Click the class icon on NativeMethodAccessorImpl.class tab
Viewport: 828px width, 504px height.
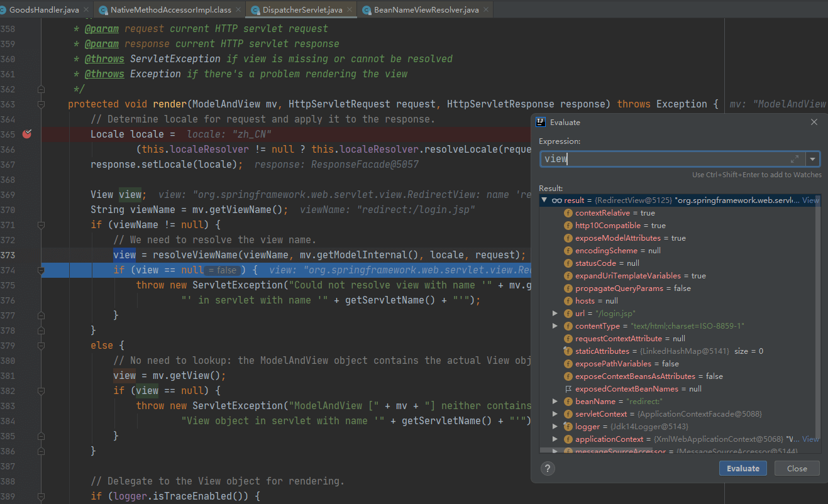103,10
